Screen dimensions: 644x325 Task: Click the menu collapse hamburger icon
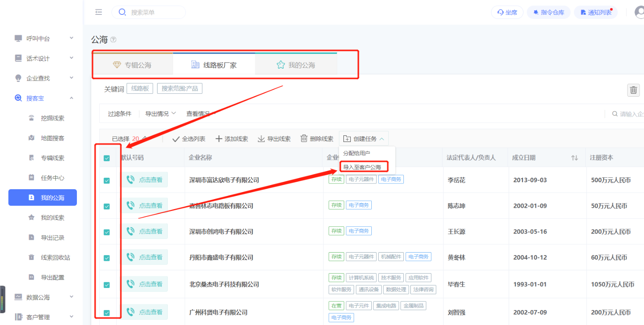[98, 12]
